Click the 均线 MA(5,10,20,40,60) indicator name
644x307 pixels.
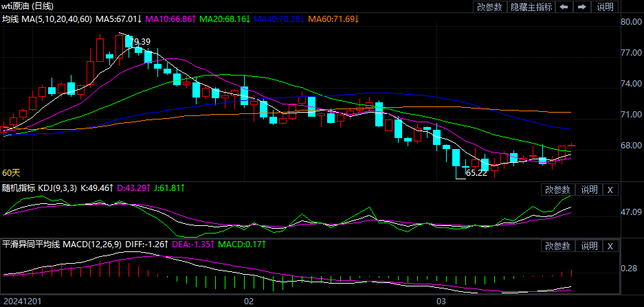pos(47,19)
